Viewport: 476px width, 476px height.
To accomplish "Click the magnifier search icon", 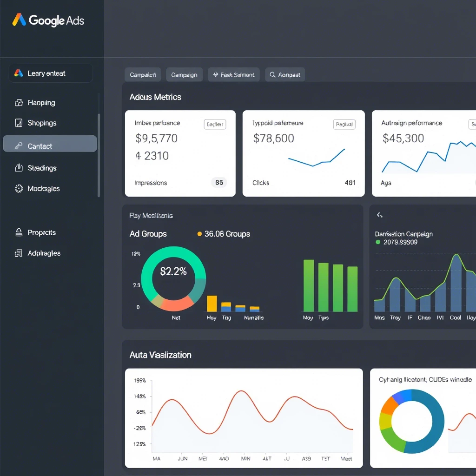I will click(x=272, y=74).
